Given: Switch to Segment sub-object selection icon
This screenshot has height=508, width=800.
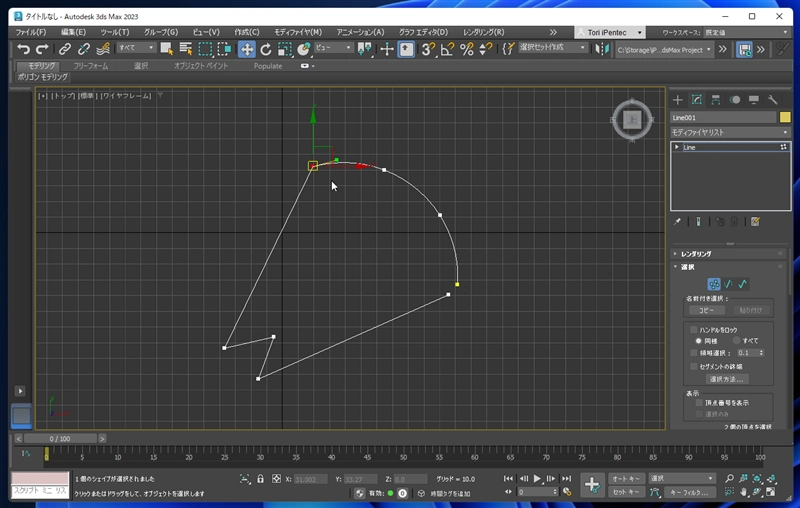Looking at the screenshot, I should click(x=728, y=284).
